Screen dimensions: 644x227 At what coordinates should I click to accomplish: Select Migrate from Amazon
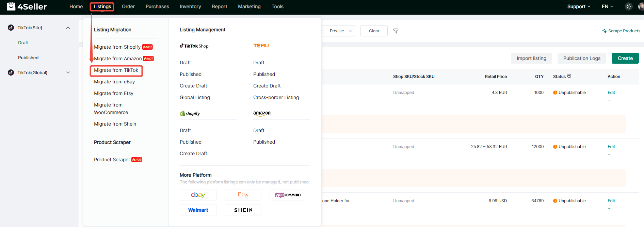point(118,59)
